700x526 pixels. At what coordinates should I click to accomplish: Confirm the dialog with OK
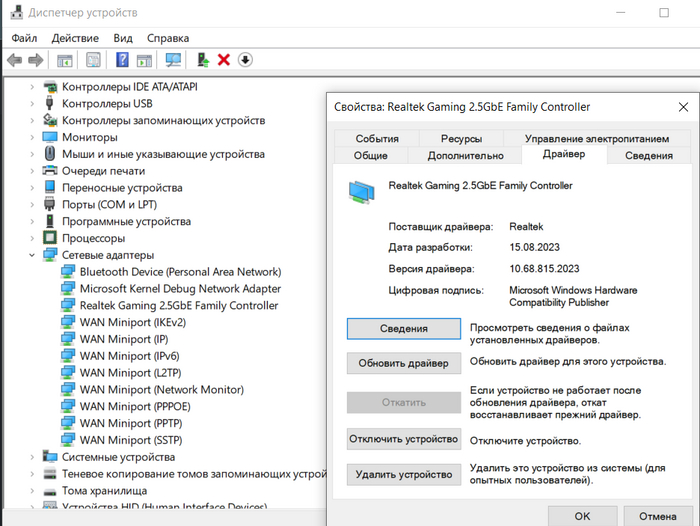(x=582, y=516)
